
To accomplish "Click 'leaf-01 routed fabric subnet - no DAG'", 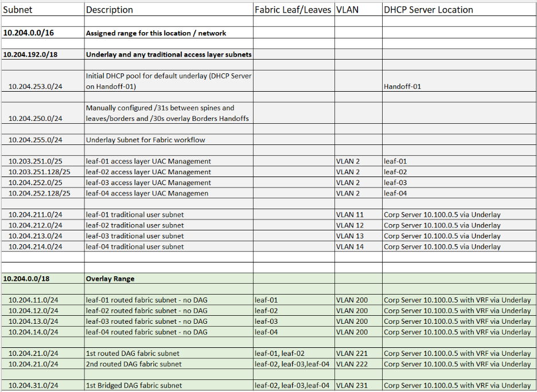I will pyautogui.click(x=169, y=300).
